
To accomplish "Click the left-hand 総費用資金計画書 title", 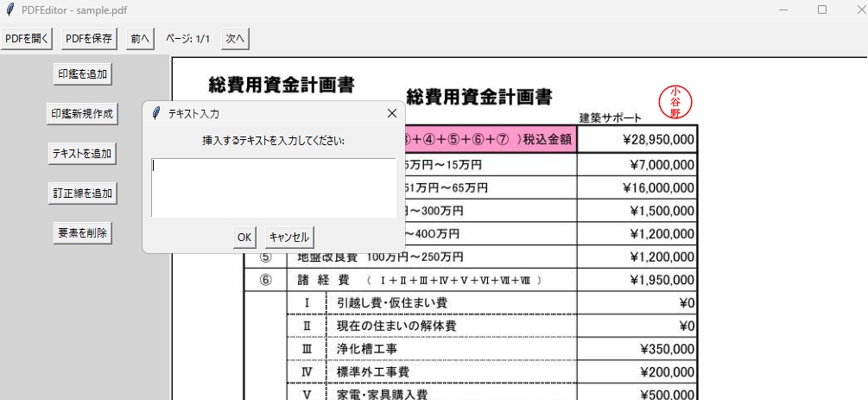I will pos(282,85).
